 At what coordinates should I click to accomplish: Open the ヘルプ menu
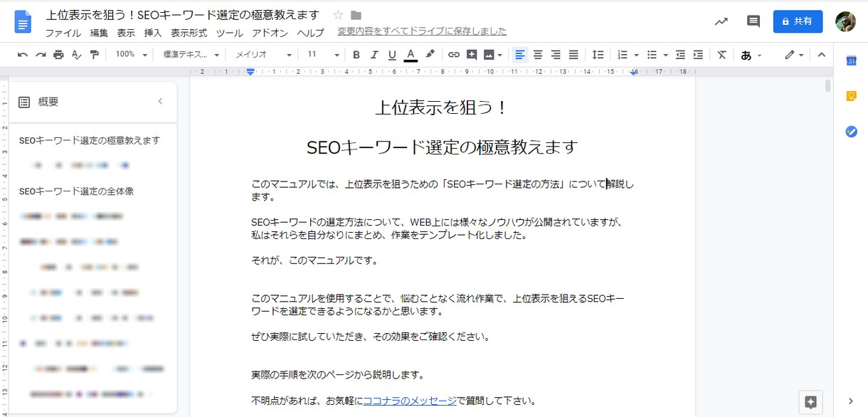pos(310,33)
